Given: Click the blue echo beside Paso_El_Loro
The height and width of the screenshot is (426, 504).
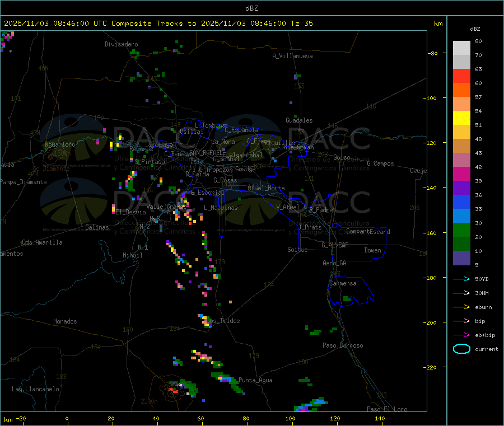Looking at the screenshot, I should [320, 401].
